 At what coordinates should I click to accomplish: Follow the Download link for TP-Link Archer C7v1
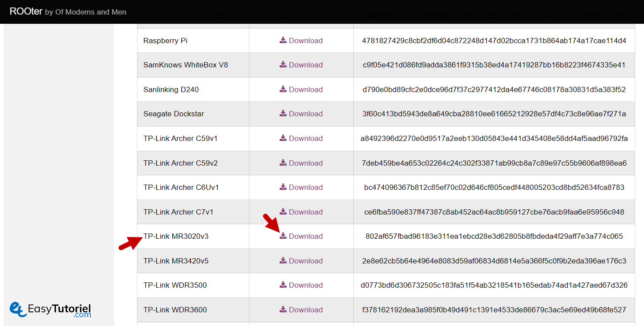tap(306, 212)
